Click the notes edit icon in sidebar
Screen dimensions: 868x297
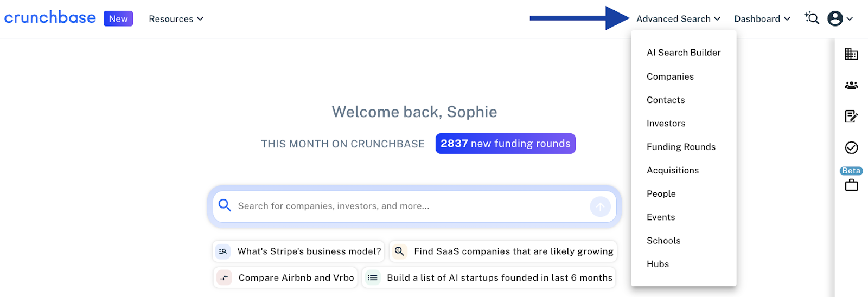[x=851, y=117]
